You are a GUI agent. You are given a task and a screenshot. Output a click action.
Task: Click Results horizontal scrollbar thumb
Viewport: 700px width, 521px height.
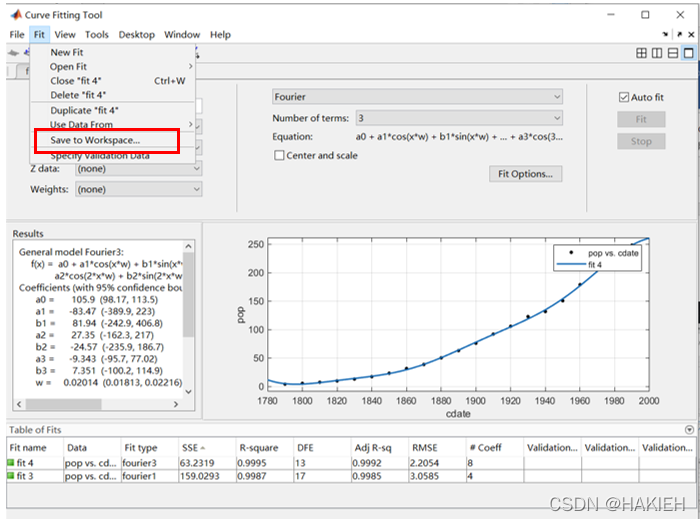(x=63, y=404)
